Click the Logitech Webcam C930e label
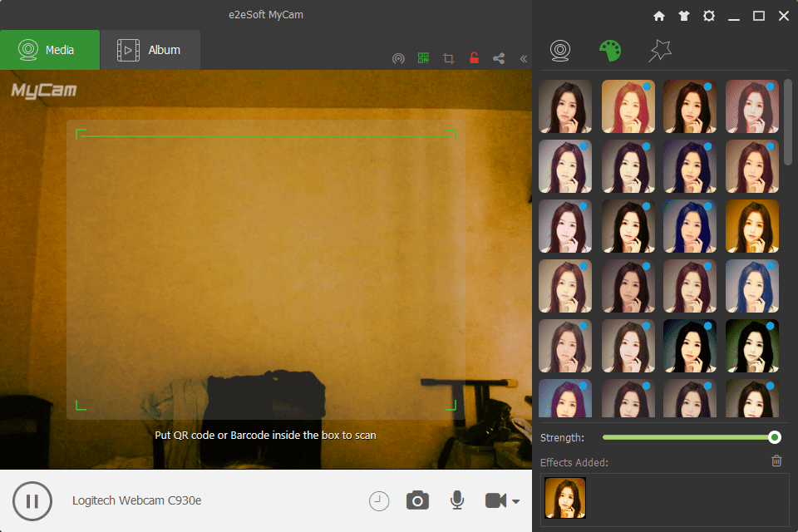The height and width of the screenshot is (532, 798). [137, 501]
